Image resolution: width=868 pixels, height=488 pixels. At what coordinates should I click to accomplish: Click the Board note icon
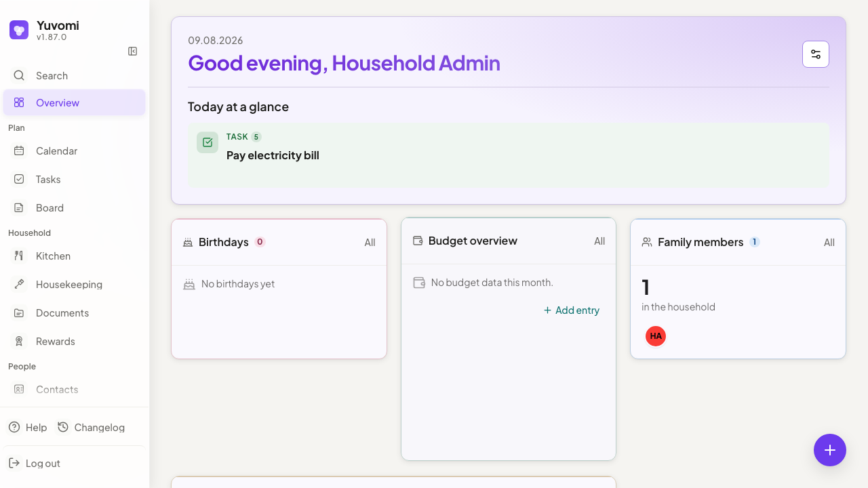coord(19,207)
